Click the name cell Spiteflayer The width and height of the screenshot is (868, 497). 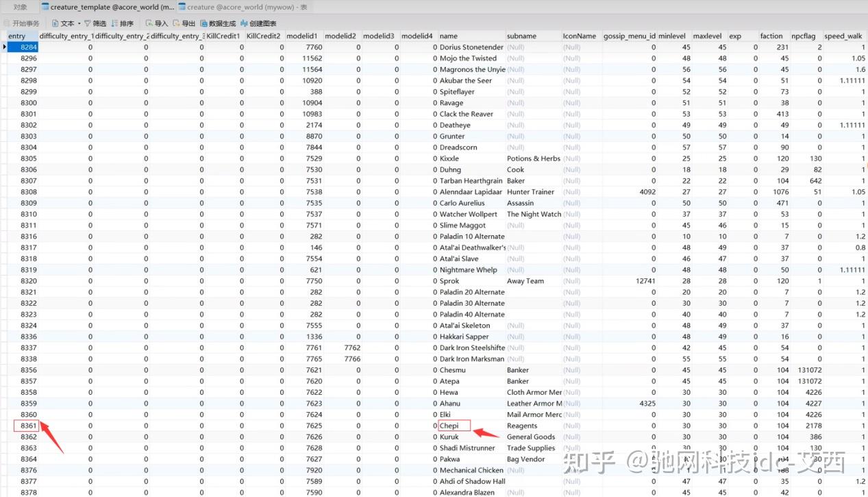457,92
